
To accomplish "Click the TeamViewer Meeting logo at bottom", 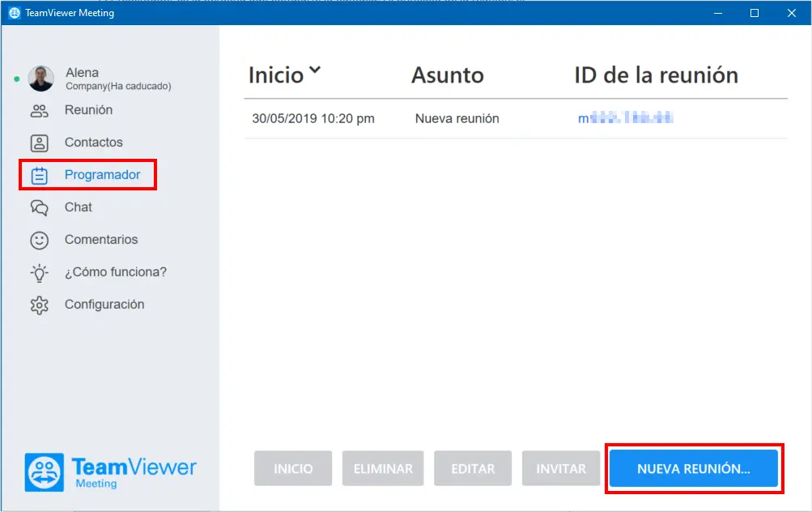I will (x=110, y=472).
